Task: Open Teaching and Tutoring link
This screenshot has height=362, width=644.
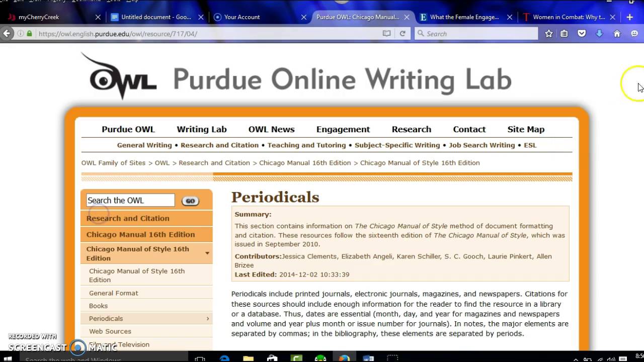Action: [x=306, y=145]
